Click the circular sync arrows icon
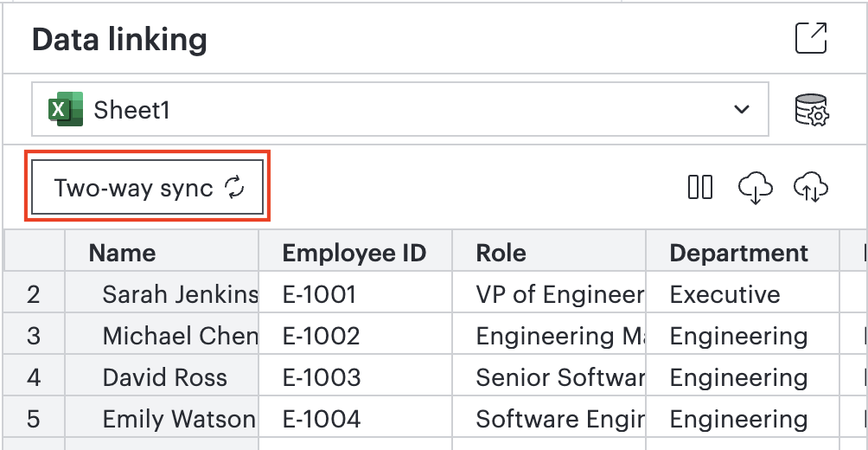868x450 pixels. 234,187
